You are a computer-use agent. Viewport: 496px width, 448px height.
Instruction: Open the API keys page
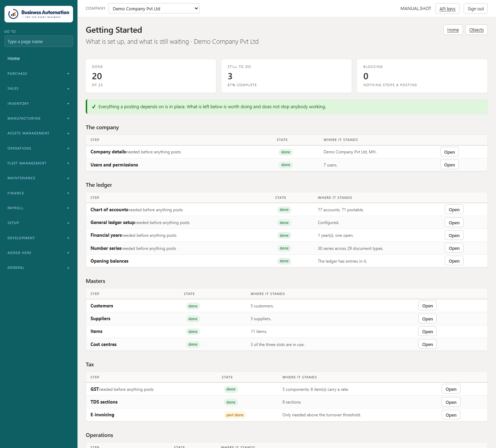click(x=447, y=9)
